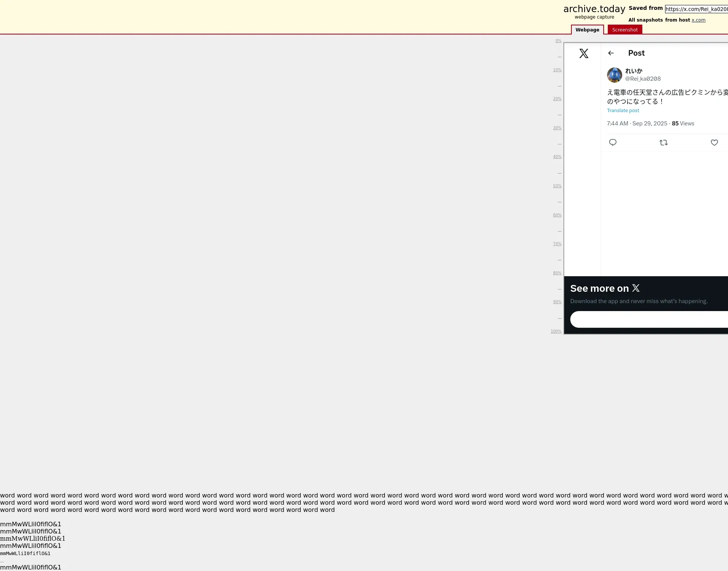Click the Saved from URL field

(697, 9)
